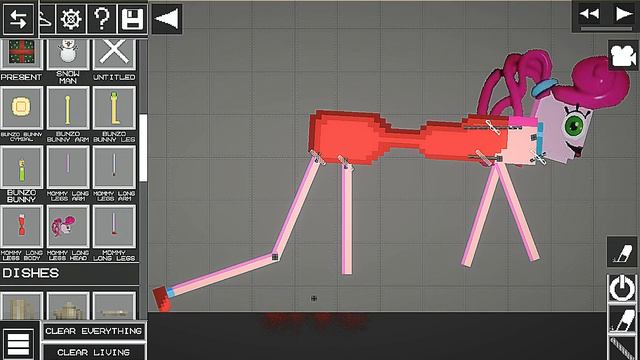Click the blue hair band on the ponytail

coord(545,87)
